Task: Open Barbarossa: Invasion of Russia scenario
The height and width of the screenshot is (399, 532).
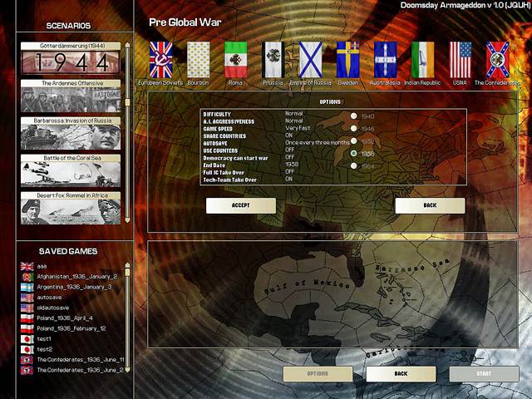Action: 71,133
